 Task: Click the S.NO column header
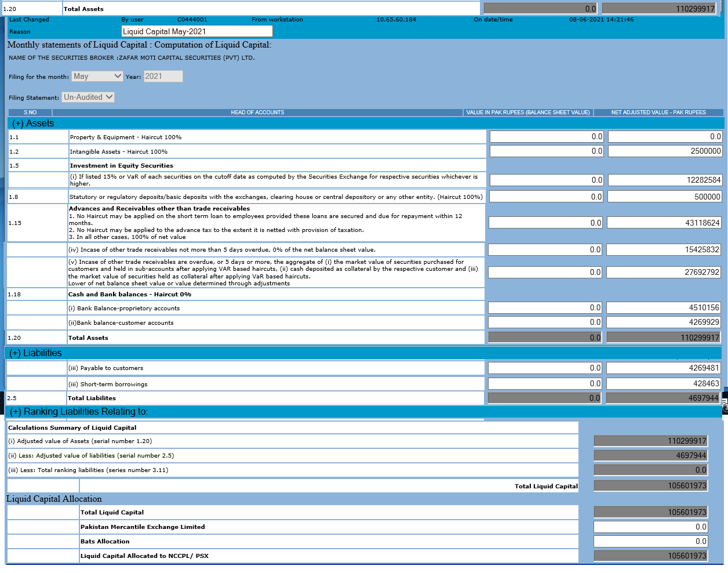click(x=30, y=113)
